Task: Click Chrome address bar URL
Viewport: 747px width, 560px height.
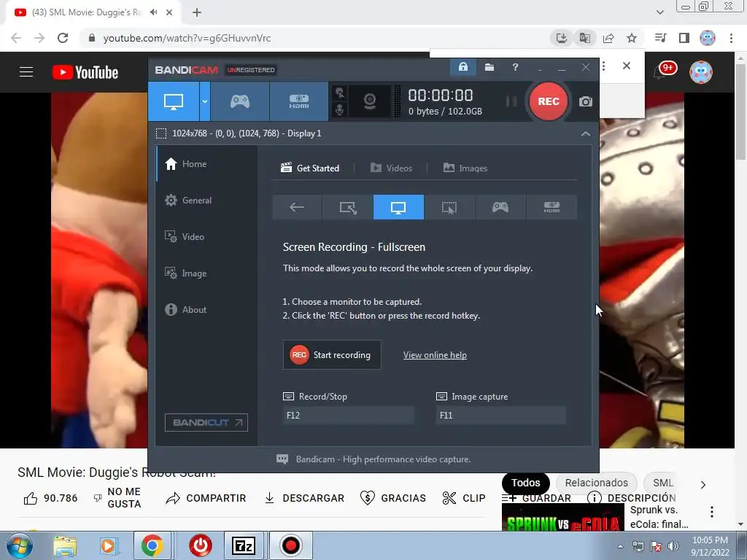Action: 187,38
